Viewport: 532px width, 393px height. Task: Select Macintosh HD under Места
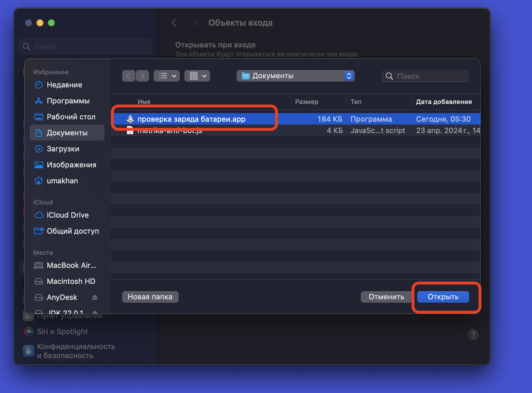tap(71, 281)
